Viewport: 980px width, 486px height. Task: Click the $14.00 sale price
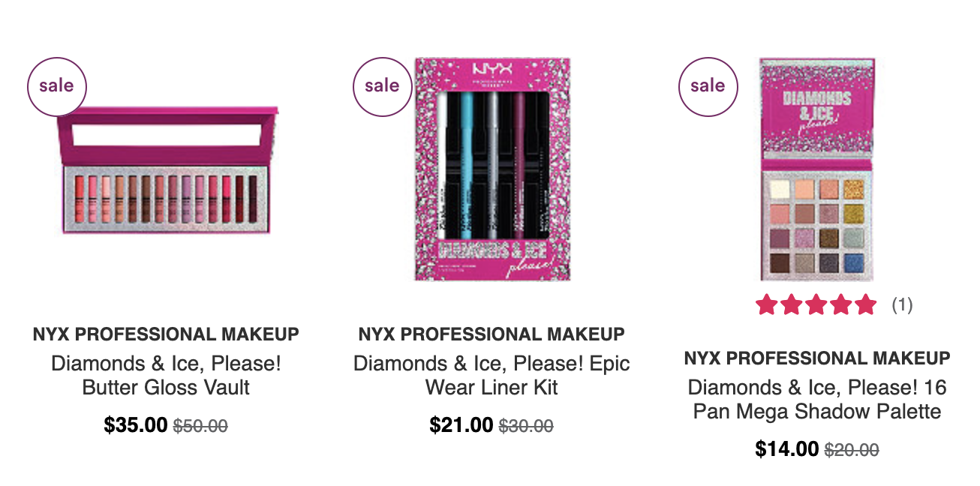pyautogui.click(x=787, y=449)
